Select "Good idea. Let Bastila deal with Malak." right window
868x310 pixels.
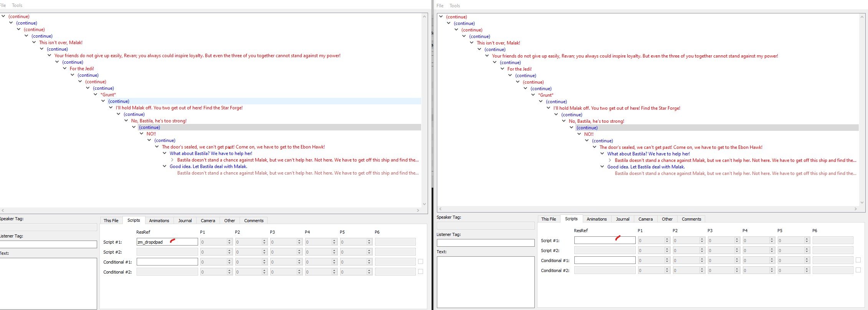tap(646, 167)
